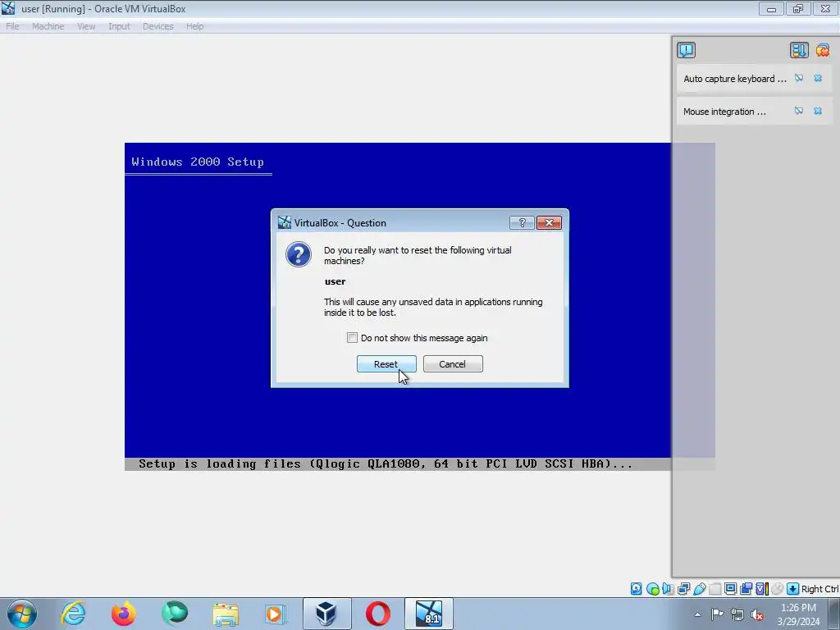Click the VM name 'user' in the dialog
Viewport: 840px width, 630px height.
(x=335, y=281)
